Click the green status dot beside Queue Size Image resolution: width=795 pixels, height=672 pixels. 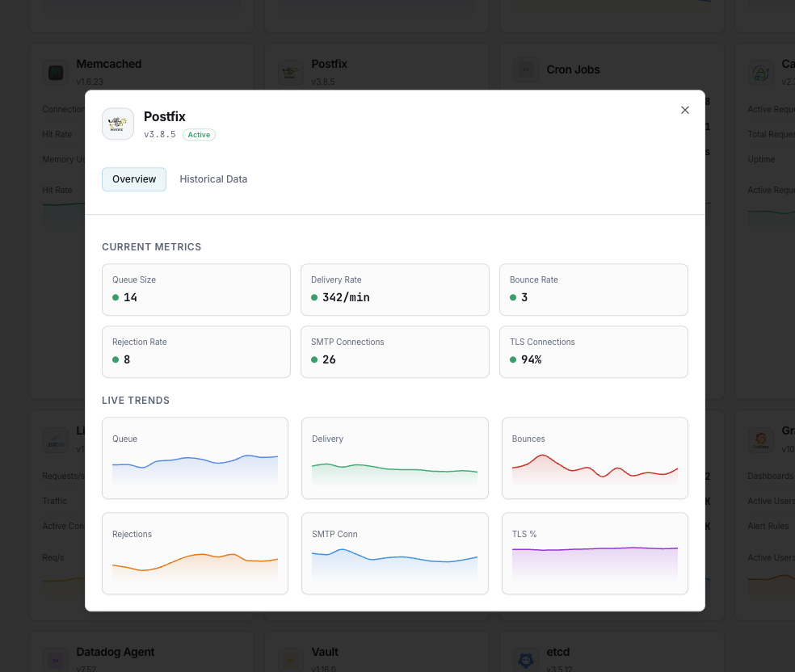coord(115,297)
